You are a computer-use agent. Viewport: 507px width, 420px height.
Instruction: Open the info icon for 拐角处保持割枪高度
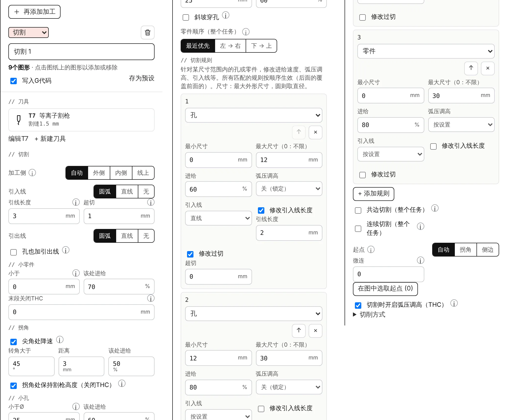tap(122, 384)
